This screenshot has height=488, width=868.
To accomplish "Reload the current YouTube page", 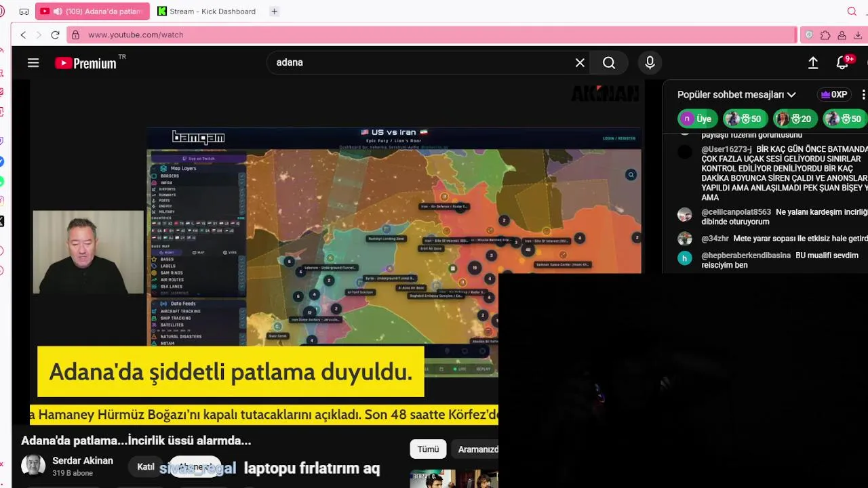I will click(x=55, y=35).
